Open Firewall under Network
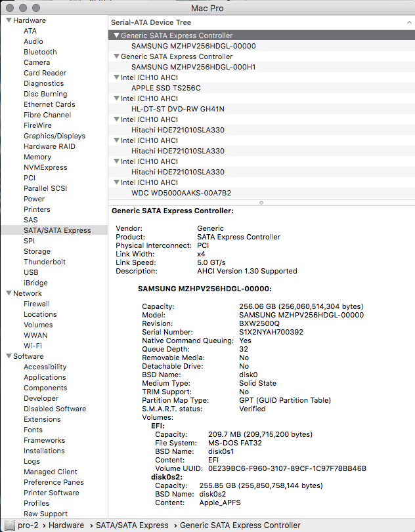Viewport: 415px width, 532px height. 36,304
